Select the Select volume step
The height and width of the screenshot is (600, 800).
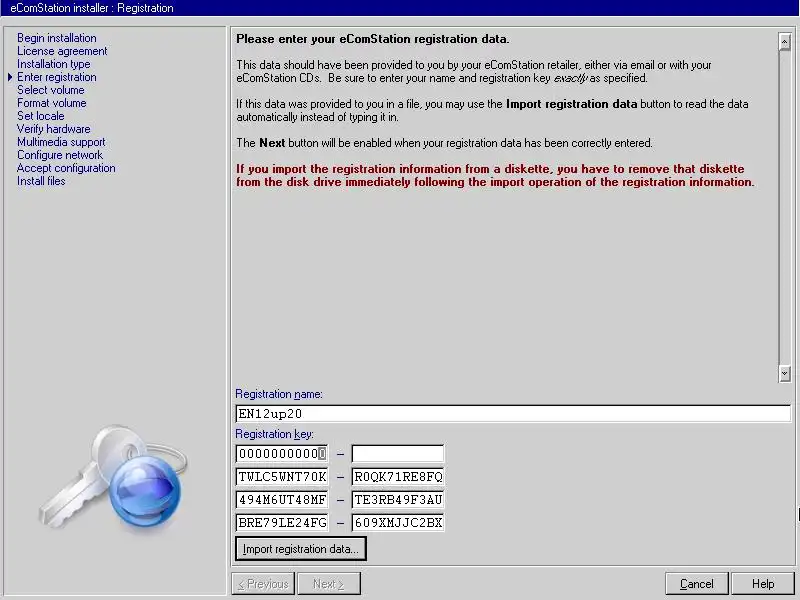click(x=51, y=90)
